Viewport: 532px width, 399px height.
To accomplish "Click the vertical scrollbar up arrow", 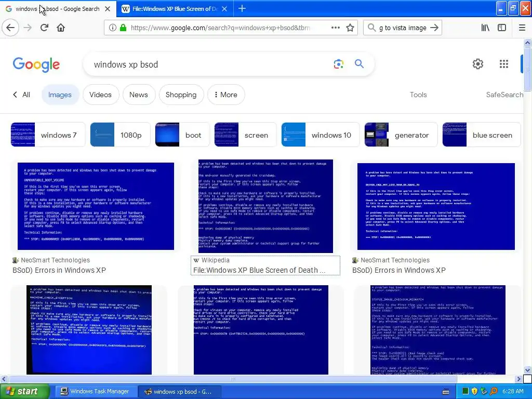I will tap(527, 43).
